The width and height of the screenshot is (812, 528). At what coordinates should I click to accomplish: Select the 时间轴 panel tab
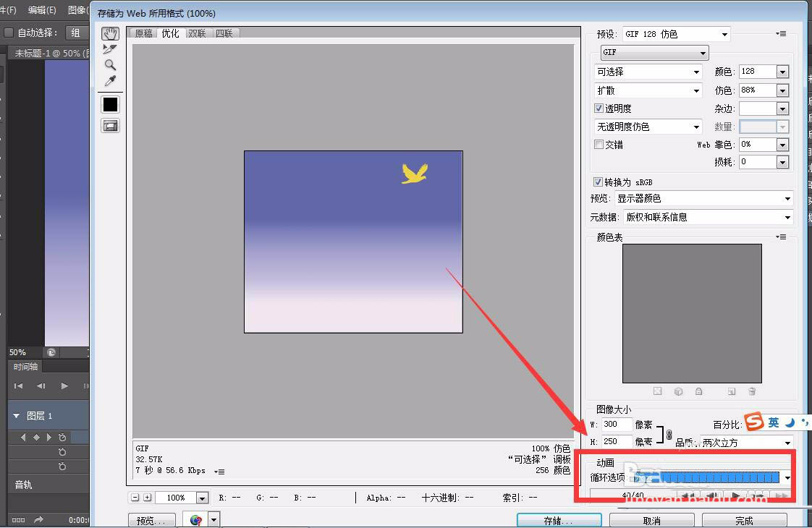25,367
